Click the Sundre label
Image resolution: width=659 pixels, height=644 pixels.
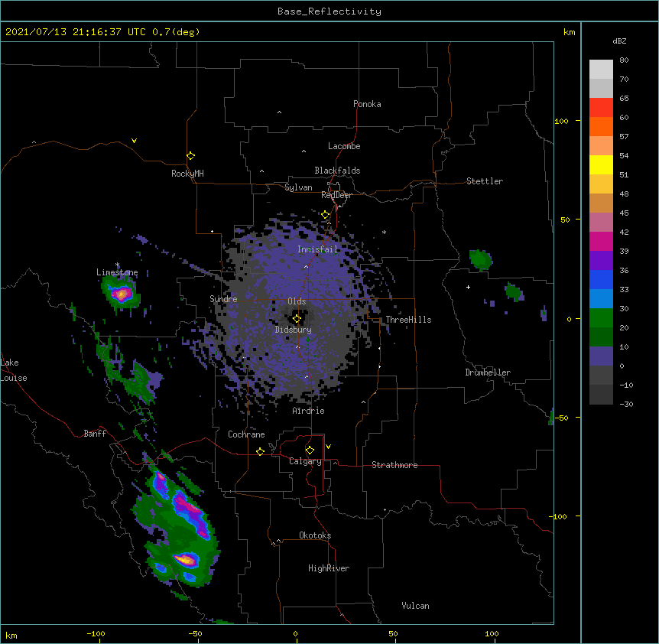223,299
